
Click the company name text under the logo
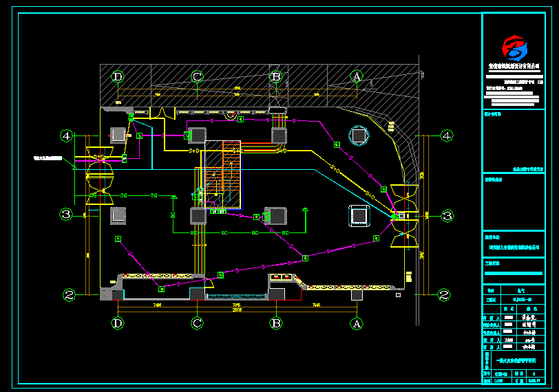(x=514, y=66)
